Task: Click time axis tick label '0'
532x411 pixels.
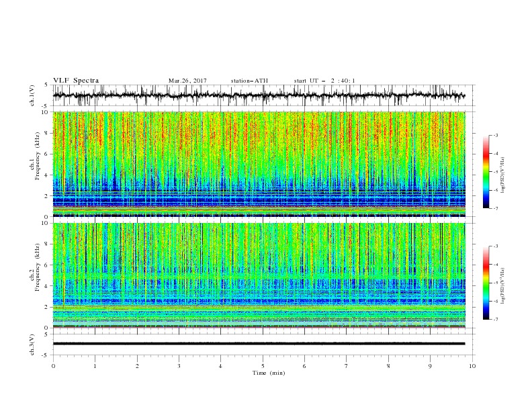Action: 53,366
